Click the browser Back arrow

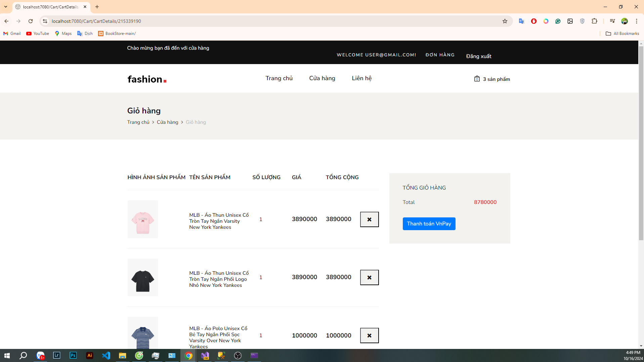(x=6, y=21)
